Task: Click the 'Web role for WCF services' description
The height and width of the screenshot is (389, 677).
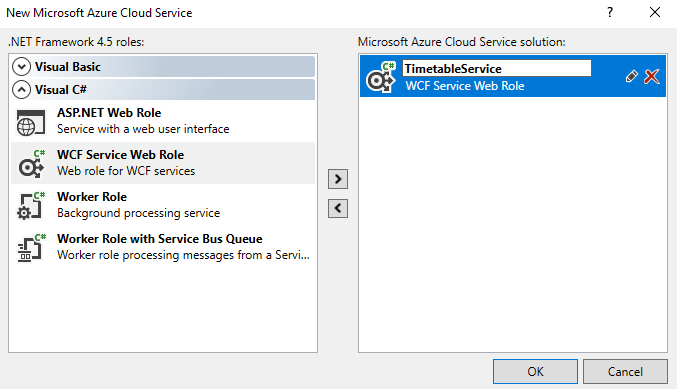Action: tap(126, 171)
